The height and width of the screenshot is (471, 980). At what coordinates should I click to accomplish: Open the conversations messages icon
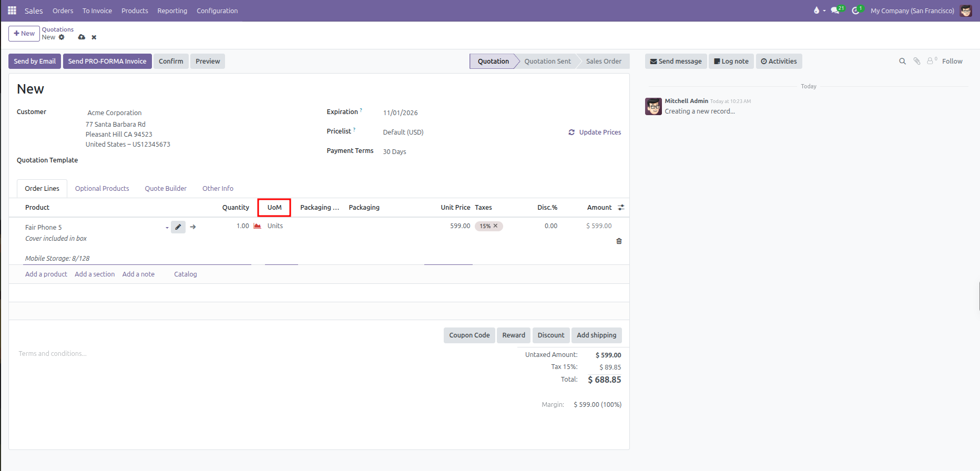tap(835, 11)
